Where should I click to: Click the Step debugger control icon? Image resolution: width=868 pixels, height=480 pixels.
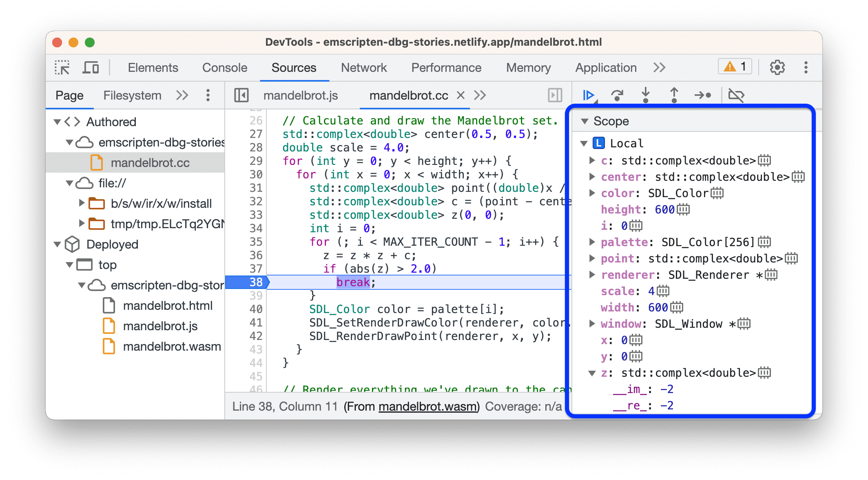[x=704, y=95]
